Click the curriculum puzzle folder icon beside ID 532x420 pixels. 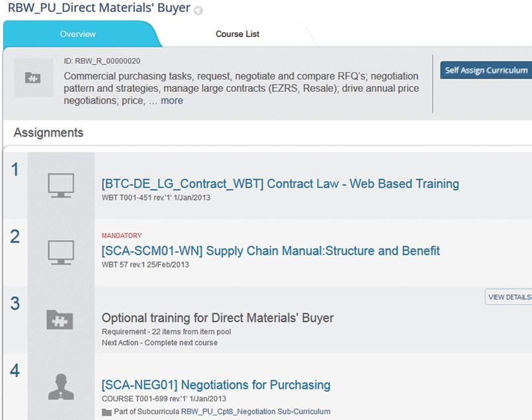[x=33, y=78]
